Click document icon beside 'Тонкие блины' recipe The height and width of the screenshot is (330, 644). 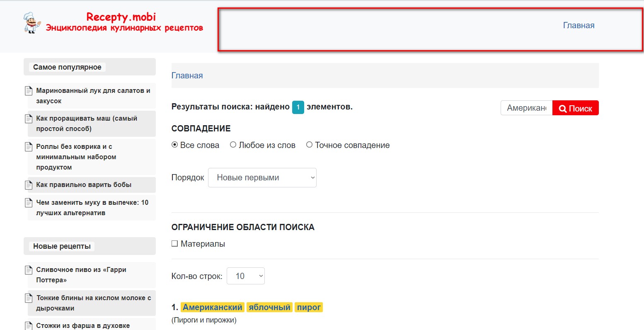[29, 298]
